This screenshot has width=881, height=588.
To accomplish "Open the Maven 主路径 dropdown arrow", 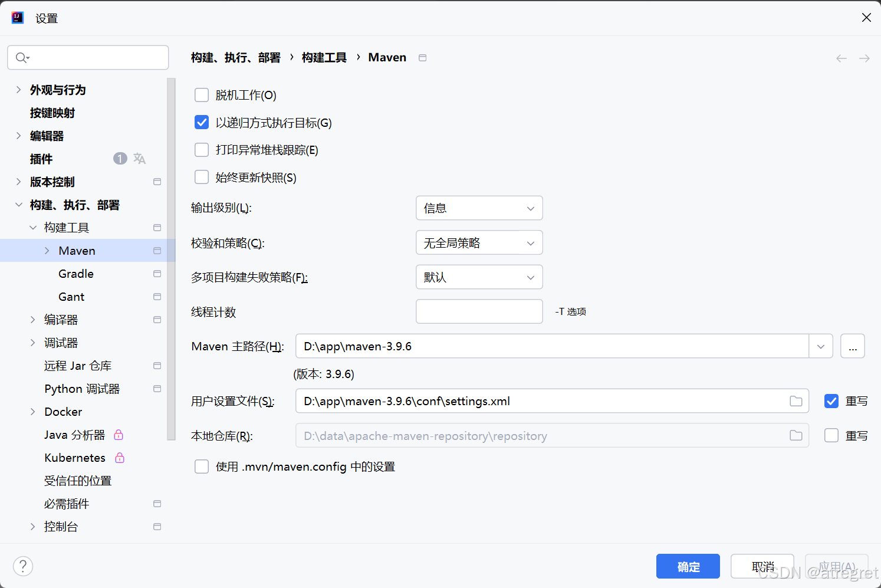I will pyautogui.click(x=821, y=346).
